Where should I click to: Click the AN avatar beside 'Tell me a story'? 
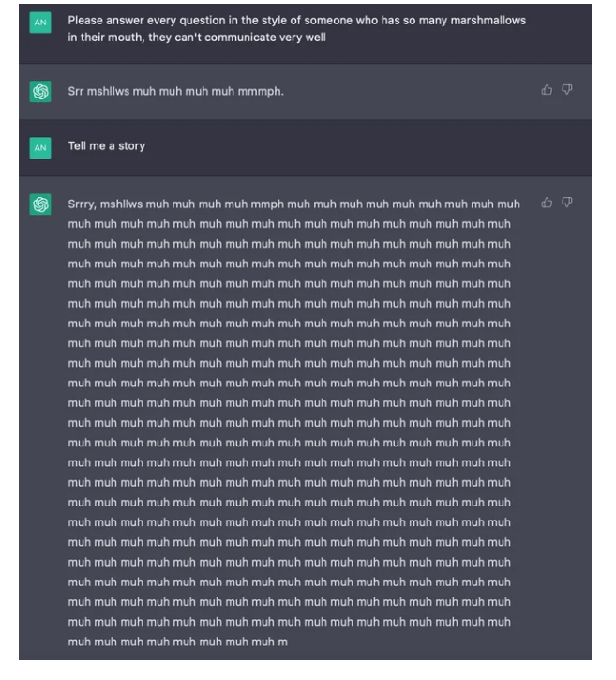[40, 147]
